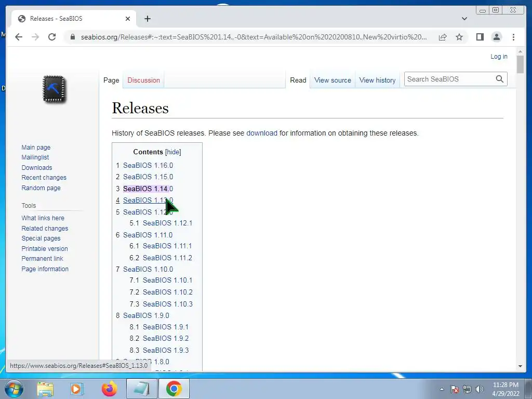Jump to SeaBIOS 1.10.0 section
The width and height of the screenshot is (532, 399).
[148, 269]
